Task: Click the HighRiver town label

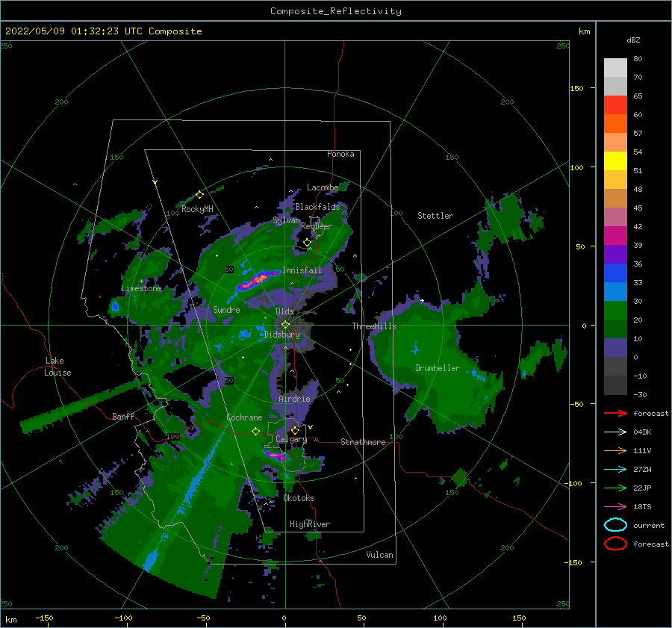Action: point(310,524)
